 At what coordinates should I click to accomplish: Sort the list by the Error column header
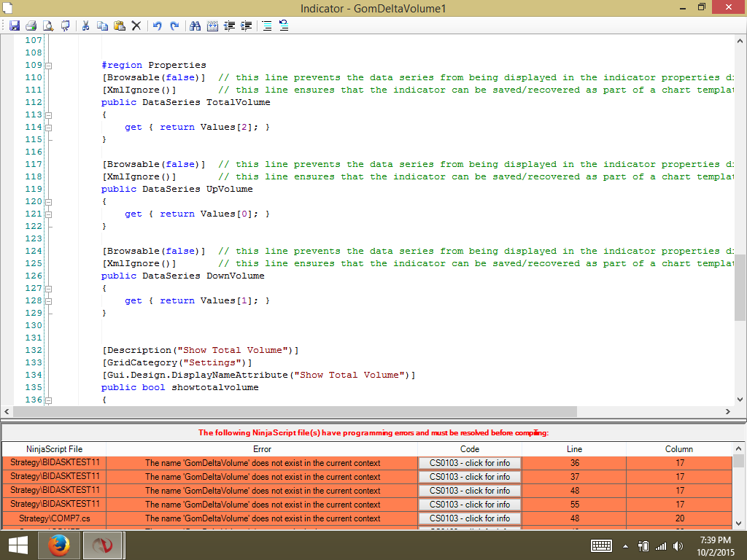coord(262,449)
